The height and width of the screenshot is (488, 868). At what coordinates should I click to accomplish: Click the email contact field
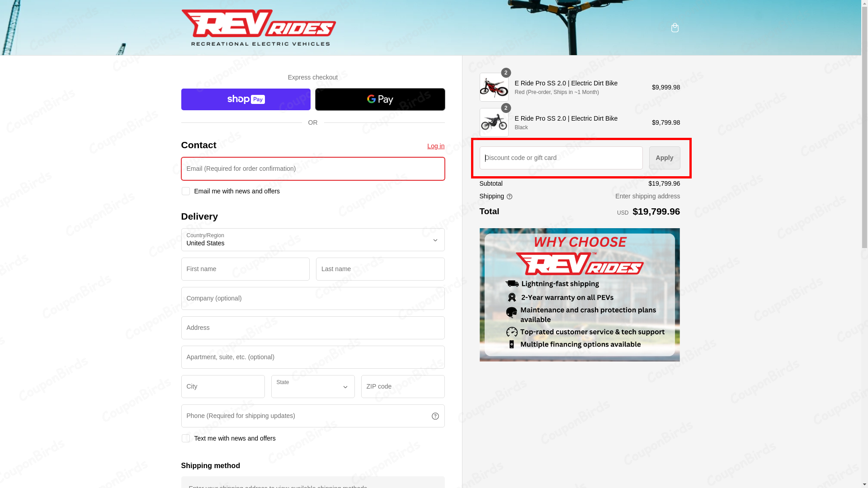tap(312, 169)
